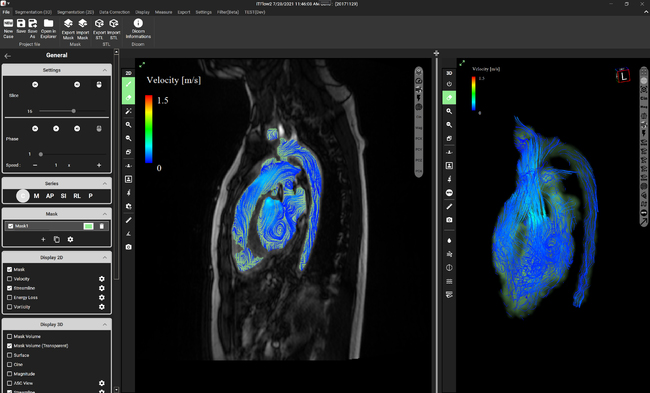Open ASC View settings gear in Display 3D

coord(102,383)
